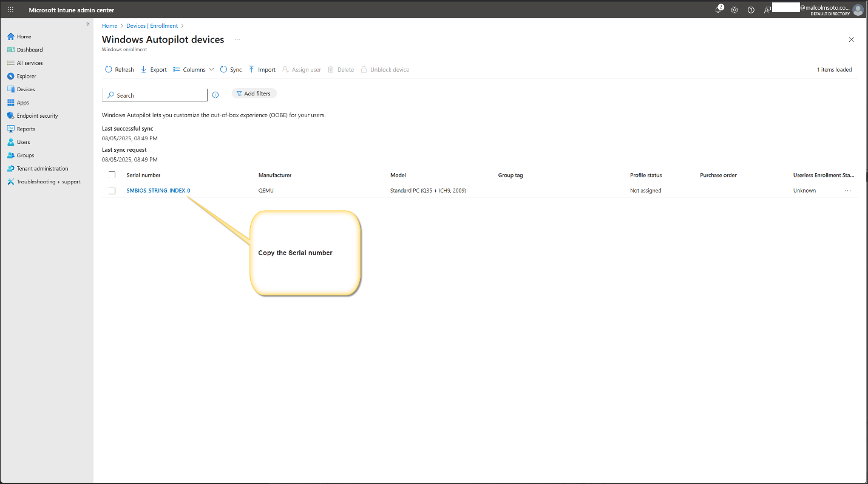This screenshot has height=484, width=868.
Task: Open the device row ellipsis menu
Action: point(847,191)
